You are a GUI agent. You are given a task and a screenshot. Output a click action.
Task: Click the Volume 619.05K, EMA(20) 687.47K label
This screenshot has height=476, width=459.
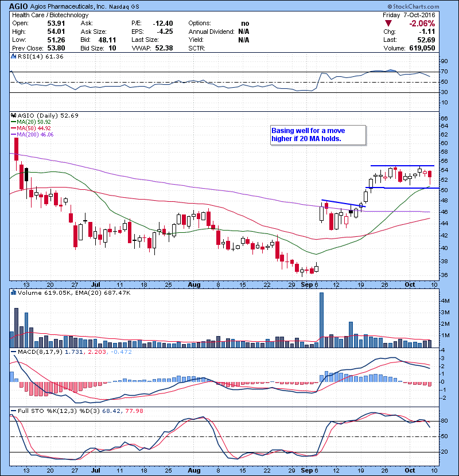point(74,292)
